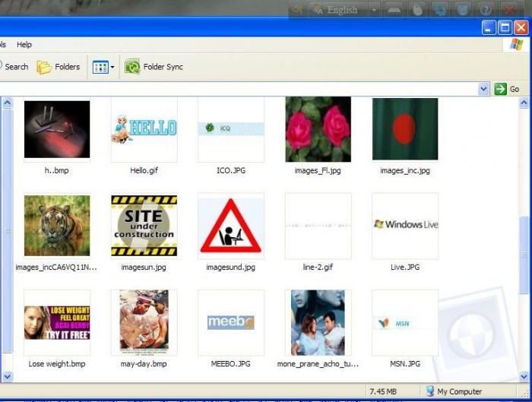Click the left pane scrollbar up arrow

coord(7,103)
